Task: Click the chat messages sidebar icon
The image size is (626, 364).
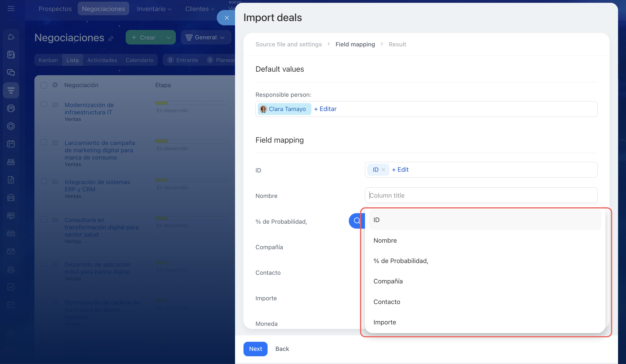Action: coord(11,73)
